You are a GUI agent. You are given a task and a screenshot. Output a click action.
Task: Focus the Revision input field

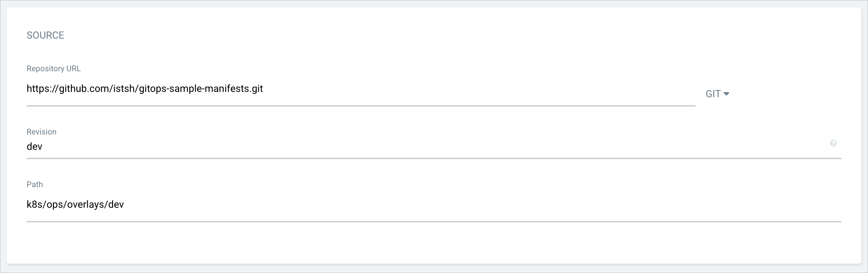coord(404,146)
